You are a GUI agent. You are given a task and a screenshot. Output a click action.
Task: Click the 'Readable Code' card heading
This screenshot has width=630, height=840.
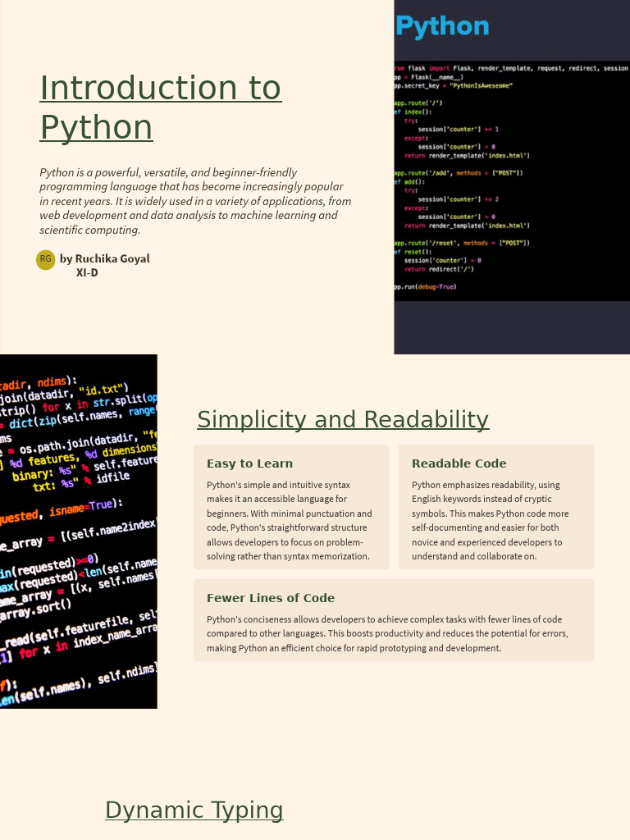[x=459, y=463]
